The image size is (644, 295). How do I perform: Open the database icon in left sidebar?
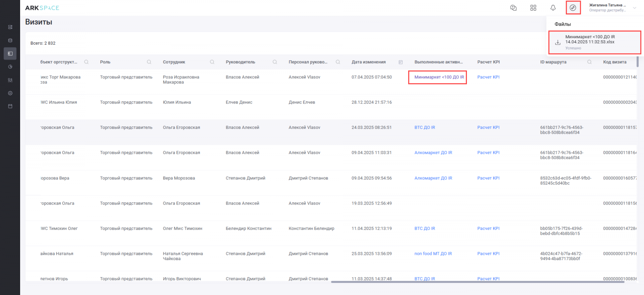click(10, 40)
